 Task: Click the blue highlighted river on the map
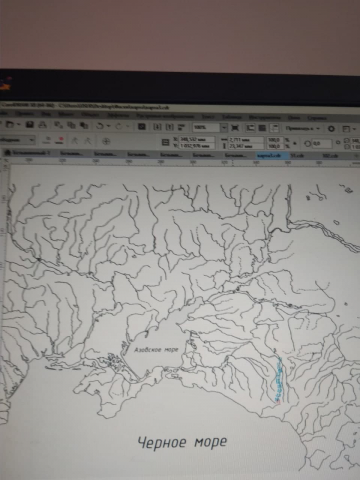[278, 379]
